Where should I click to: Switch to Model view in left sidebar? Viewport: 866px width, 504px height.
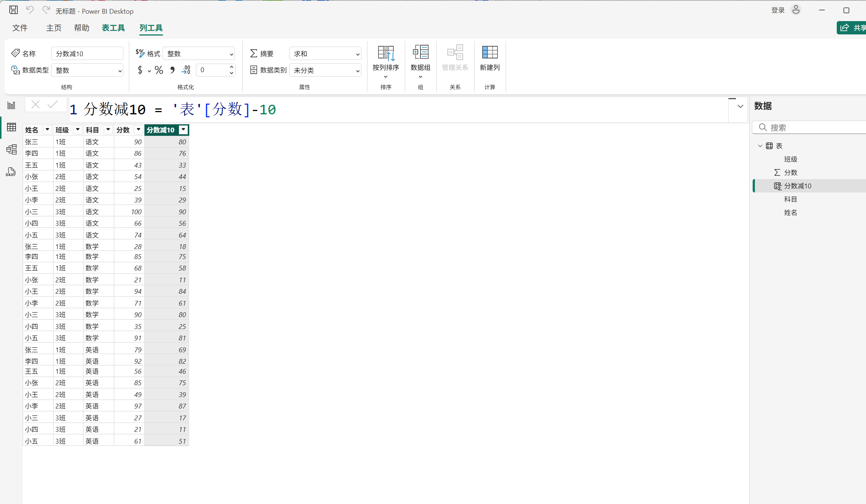click(x=11, y=149)
